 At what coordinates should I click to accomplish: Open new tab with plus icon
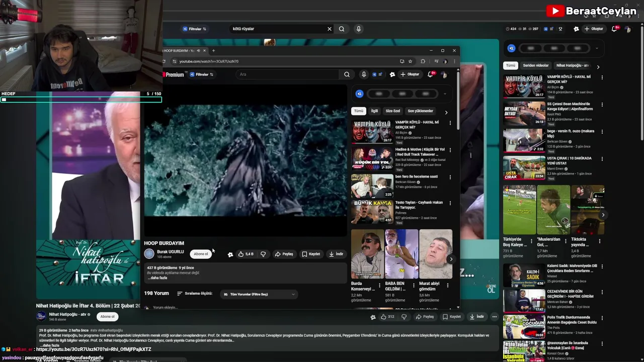pyautogui.click(x=213, y=50)
